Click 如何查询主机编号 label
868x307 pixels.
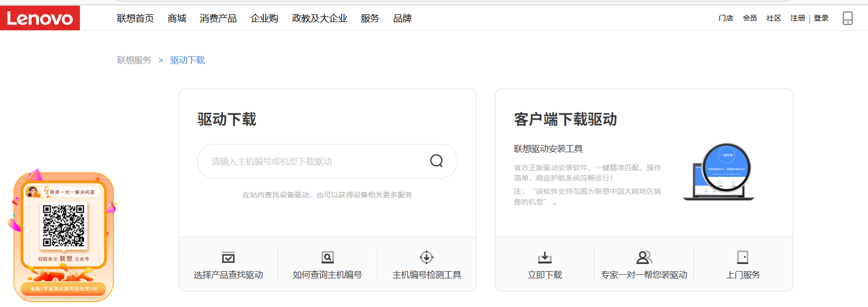pyautogui.click(x=327, y=275)
